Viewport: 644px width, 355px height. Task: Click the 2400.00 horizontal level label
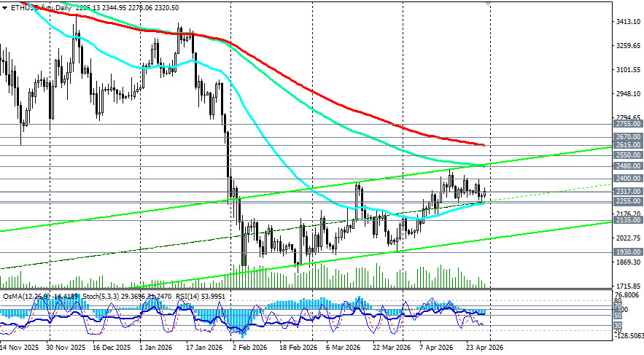coord(629,179)
